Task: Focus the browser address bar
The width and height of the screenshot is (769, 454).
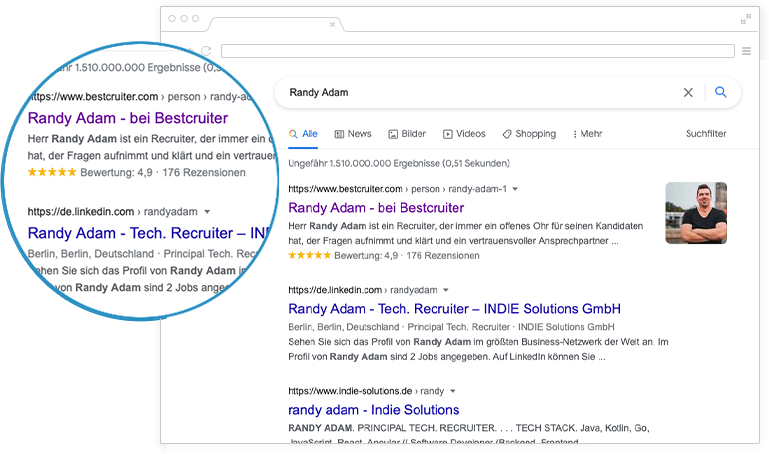Action: [x=478, y=51]
